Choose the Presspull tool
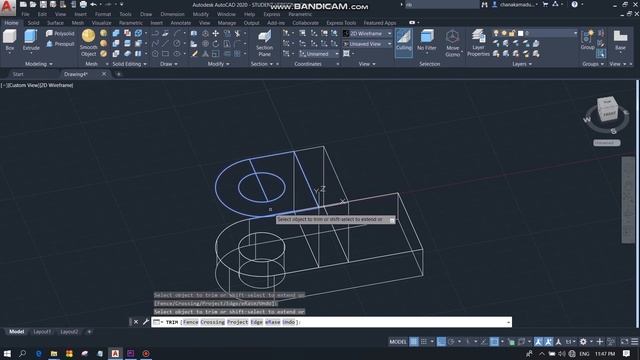640x360 pixels. pyautogui.click(x=60, y=44)
